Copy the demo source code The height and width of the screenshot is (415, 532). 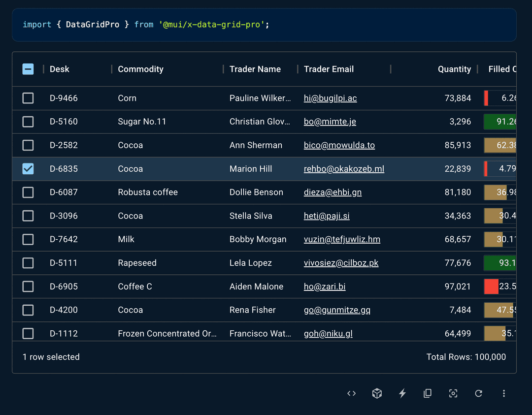click(x=428, y=393)
